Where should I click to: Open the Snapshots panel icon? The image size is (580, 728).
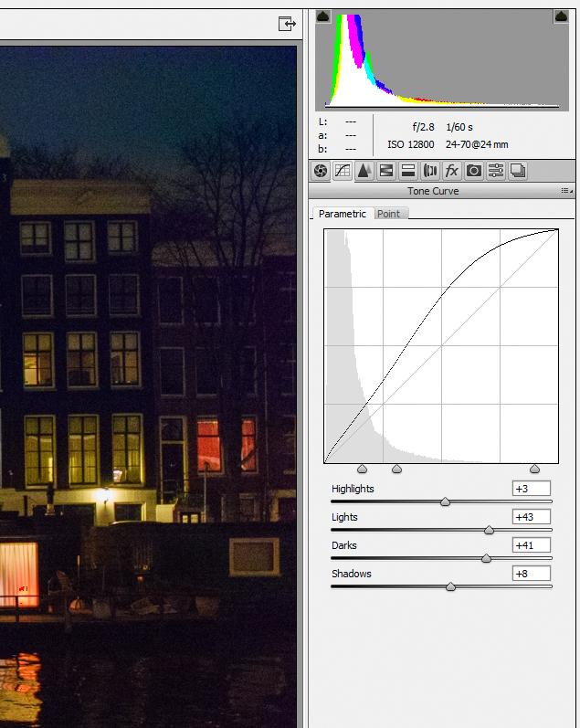coord(518,171)
